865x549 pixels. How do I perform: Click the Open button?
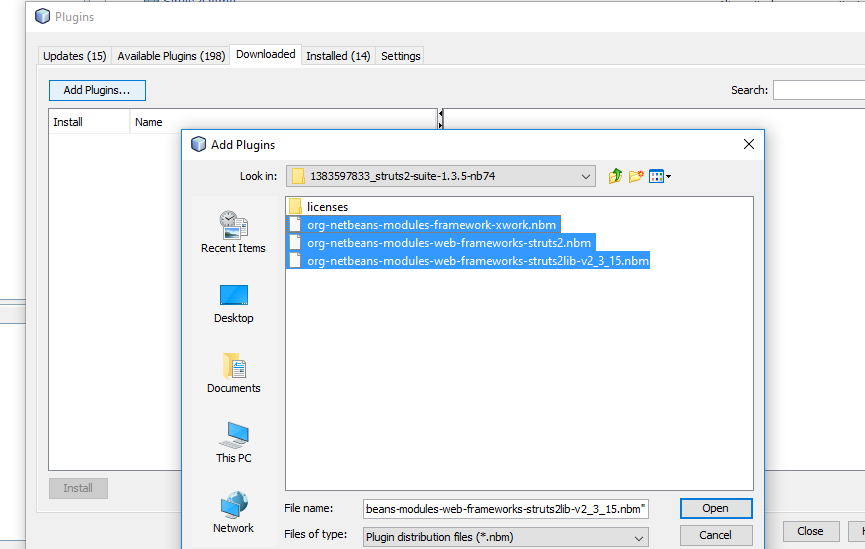(x=716, y=508)
